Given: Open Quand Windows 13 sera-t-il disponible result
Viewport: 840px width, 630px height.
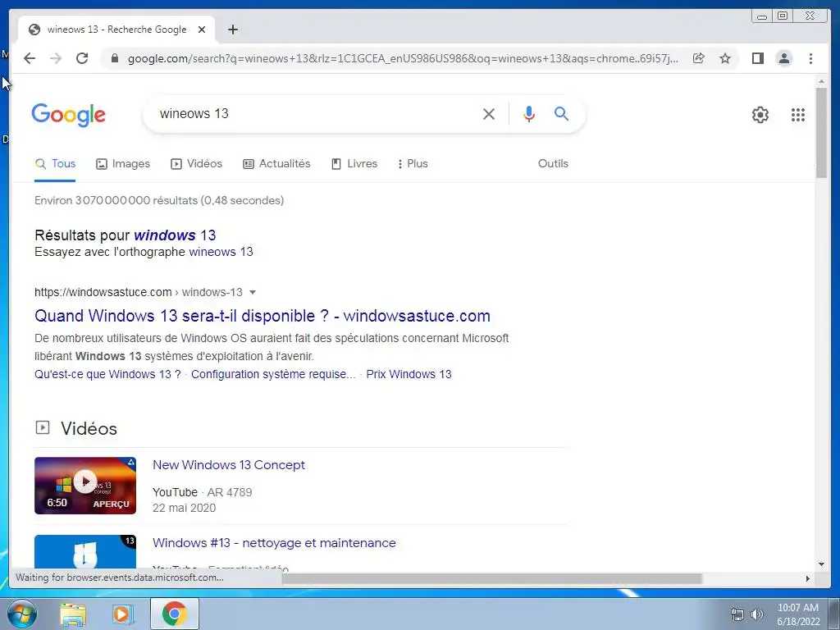Looking at the screenshot, I should [262, 316].
